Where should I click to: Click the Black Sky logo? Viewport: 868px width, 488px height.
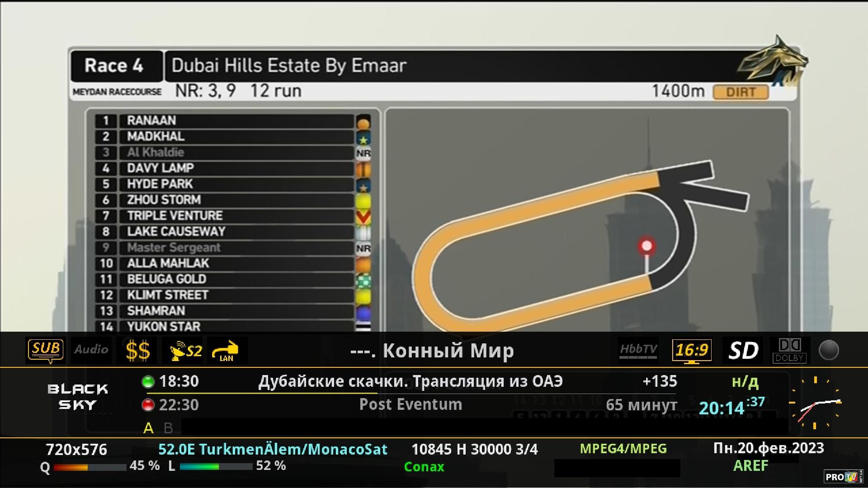click(x=78, y=397)
